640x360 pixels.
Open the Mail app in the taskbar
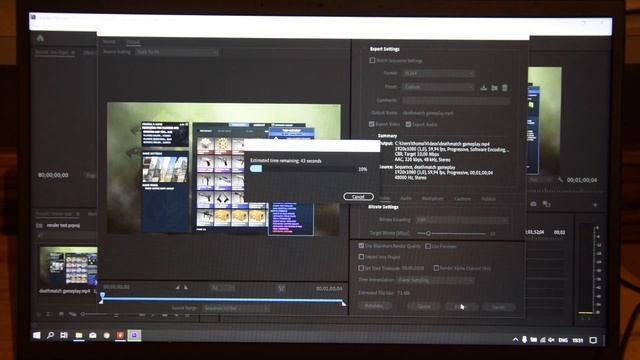pyautogui.click(x=93, y=335)
